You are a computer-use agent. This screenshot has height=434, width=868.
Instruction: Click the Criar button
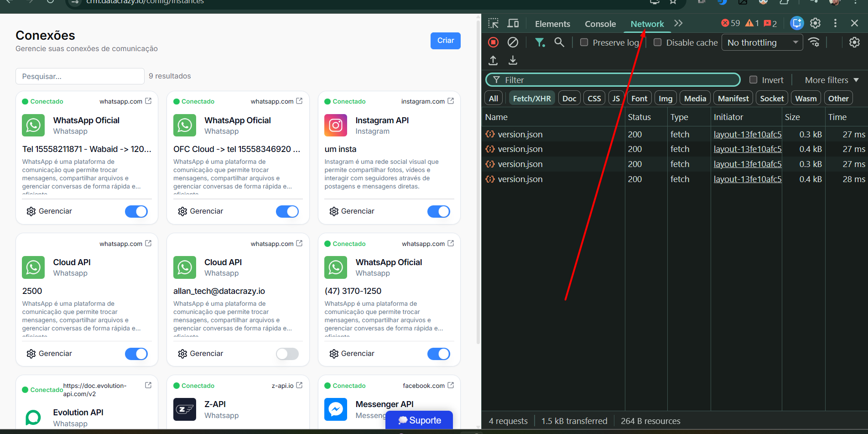click(x=446, y=41)
